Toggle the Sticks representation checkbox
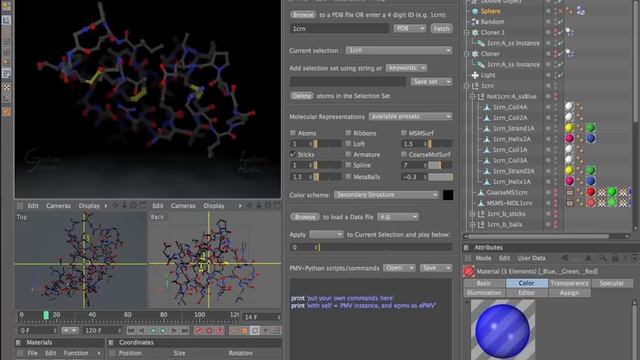Image resolution: width=640 pixels, height=360 pixels. tap(293, 154)
